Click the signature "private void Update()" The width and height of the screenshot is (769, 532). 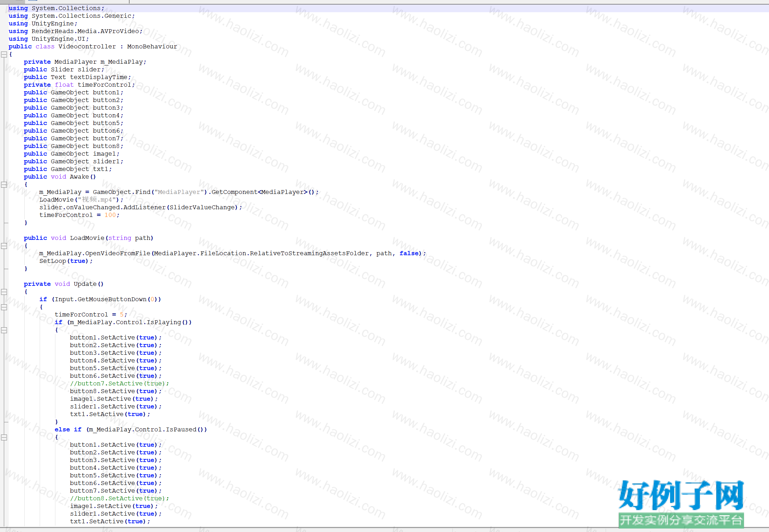(64, 284)
